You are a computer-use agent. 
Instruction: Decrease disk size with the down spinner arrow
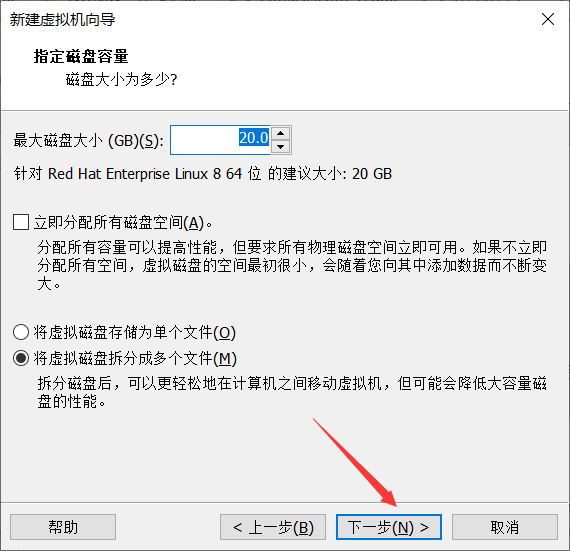[x=280, y=147]
